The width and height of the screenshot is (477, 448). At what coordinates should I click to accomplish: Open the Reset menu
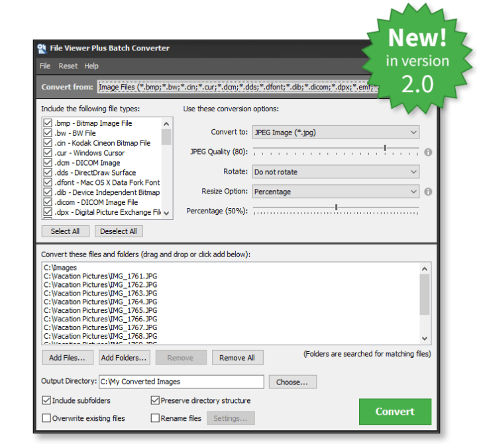68,66
